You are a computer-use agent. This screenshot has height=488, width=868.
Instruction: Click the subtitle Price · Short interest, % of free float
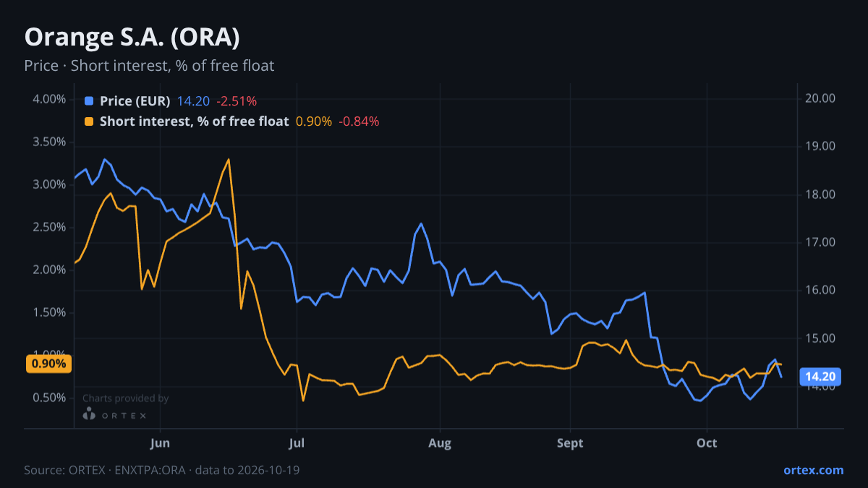[149, 66]
